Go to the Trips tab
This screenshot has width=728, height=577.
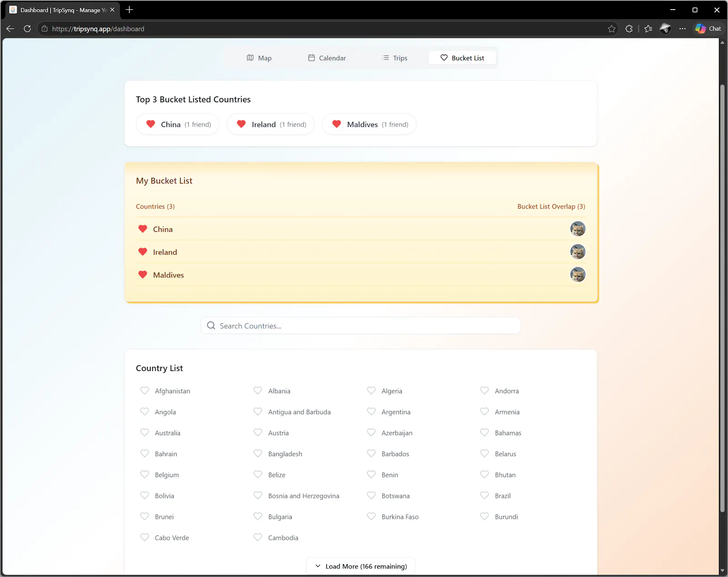(394, 58)
